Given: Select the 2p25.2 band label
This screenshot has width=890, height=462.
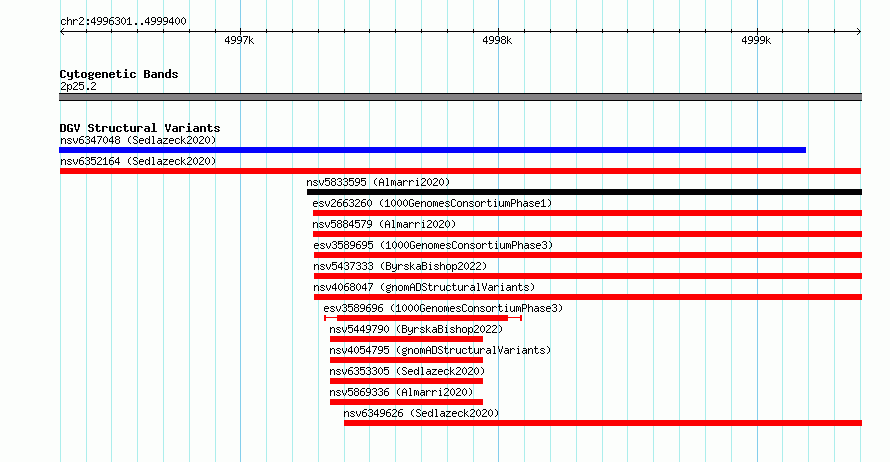Looking at the screenshot, I should [78, 86].
